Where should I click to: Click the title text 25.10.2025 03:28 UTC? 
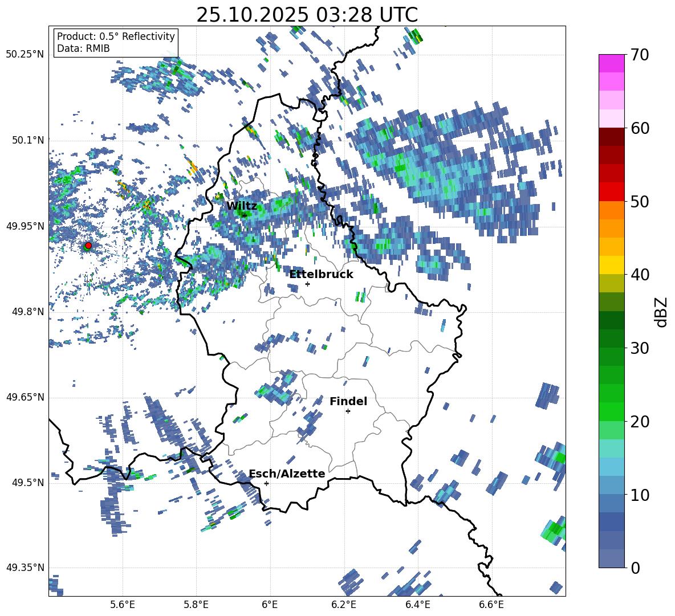click(307, 15)
